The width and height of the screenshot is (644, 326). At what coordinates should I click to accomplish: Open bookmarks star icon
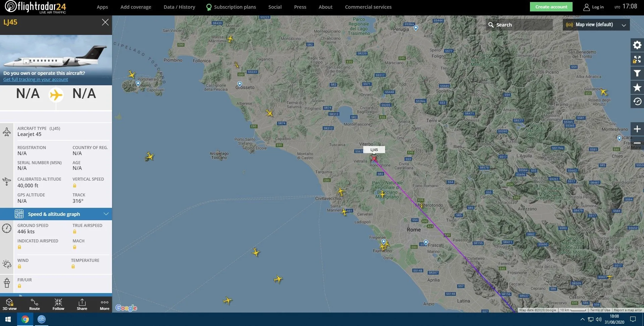coord(637,88)
